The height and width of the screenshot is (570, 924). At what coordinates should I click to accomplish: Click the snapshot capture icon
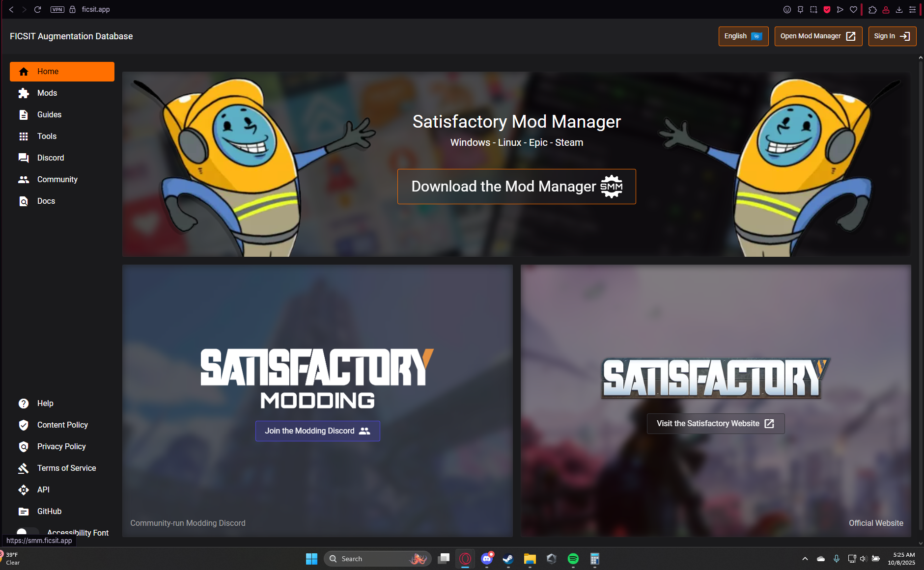[813, 9]
